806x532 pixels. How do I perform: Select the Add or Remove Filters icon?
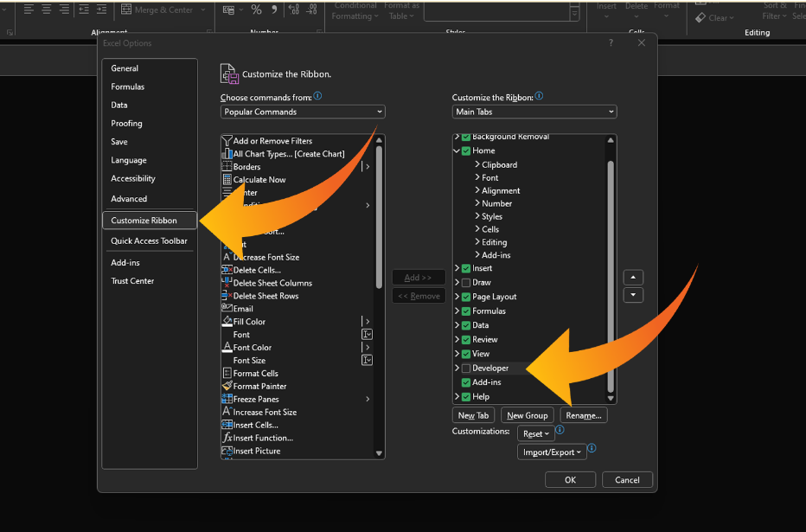227,141
